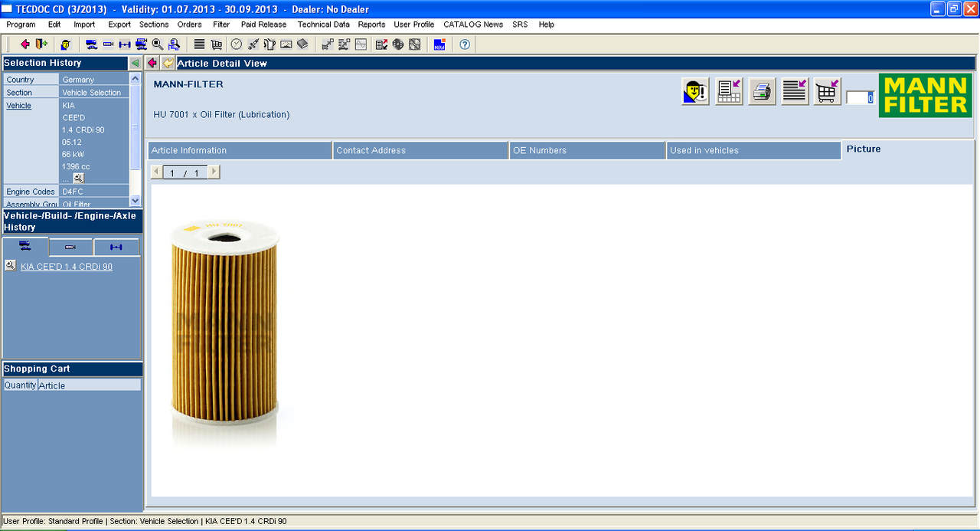This screenshot has height=531, width=980.
Task: Collapse Selection History with green arrow
Action: pos(136,63)
